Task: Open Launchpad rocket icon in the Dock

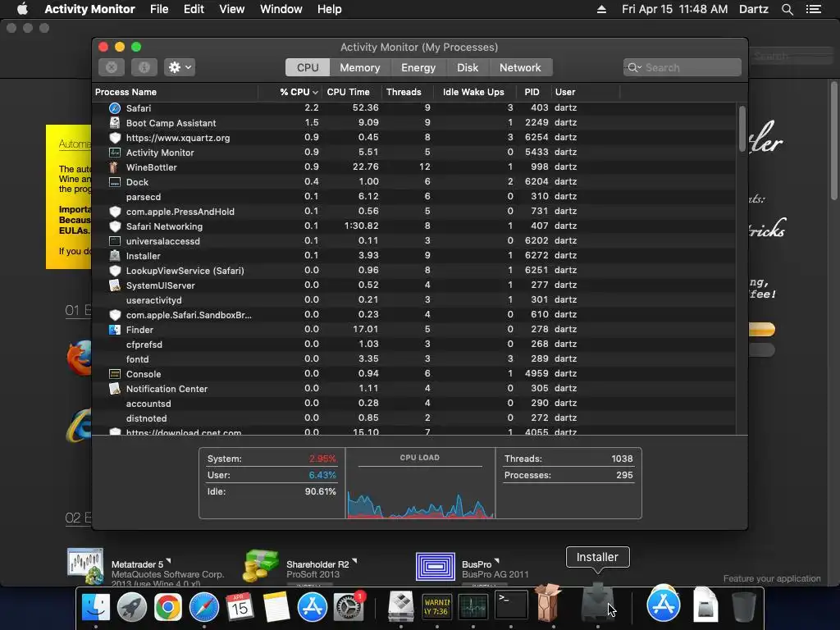Action: click(x=132, y=607)
